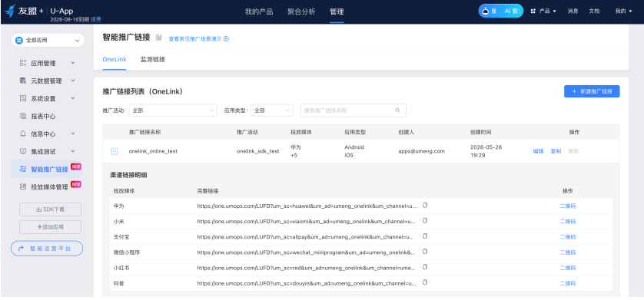Collapse the onelink_online_test row
This screenshot has width=644, height=300.
(x=115, y=151)
